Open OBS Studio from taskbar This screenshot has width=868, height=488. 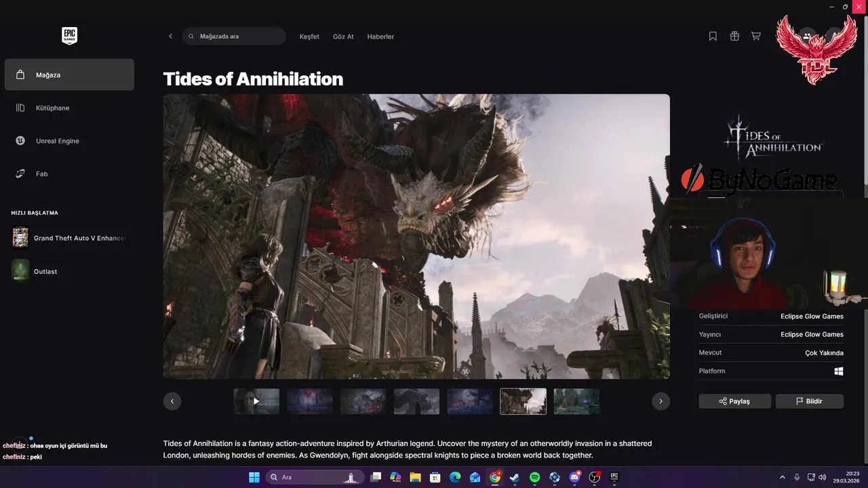(x=595, y=477)
